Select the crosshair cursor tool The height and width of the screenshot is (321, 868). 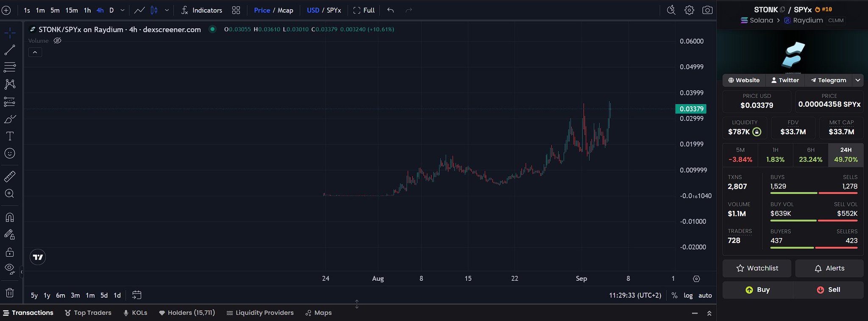click(10, 33)
